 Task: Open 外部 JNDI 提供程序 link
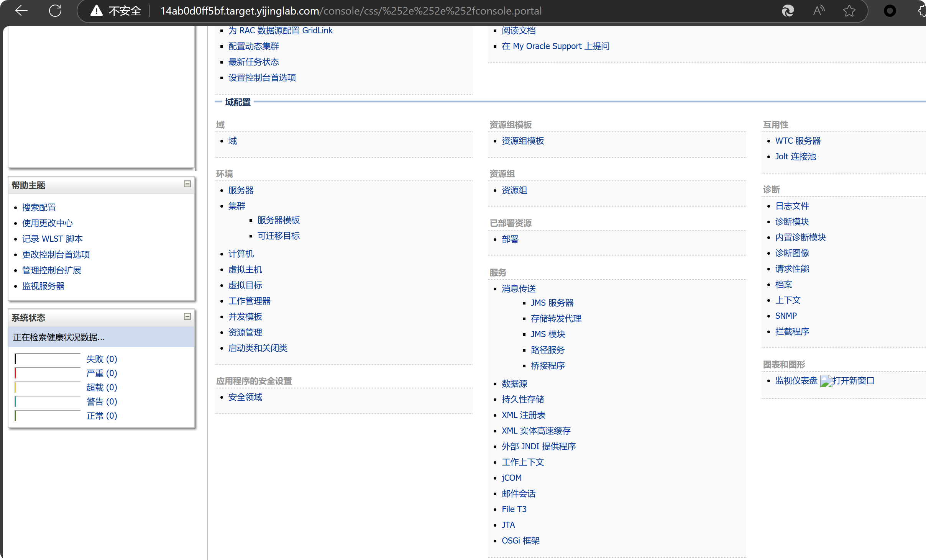tap(539, 446)
